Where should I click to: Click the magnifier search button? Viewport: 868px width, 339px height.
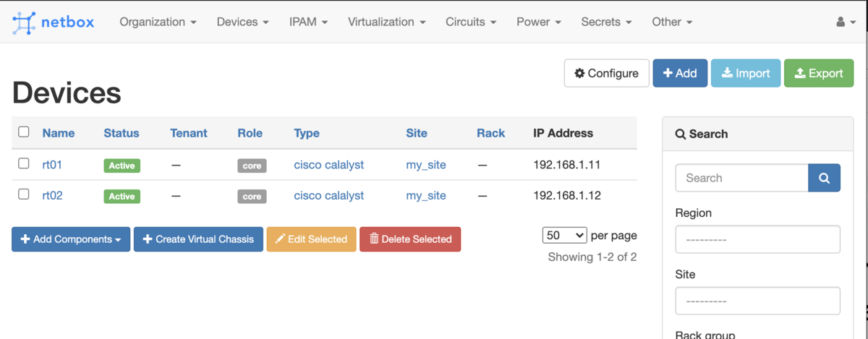[x=825, y=178]
